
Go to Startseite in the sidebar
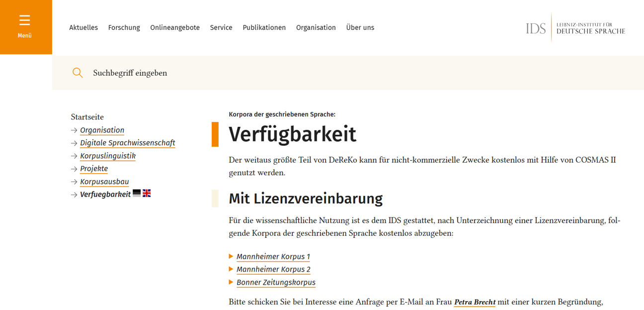pos(86,116)
